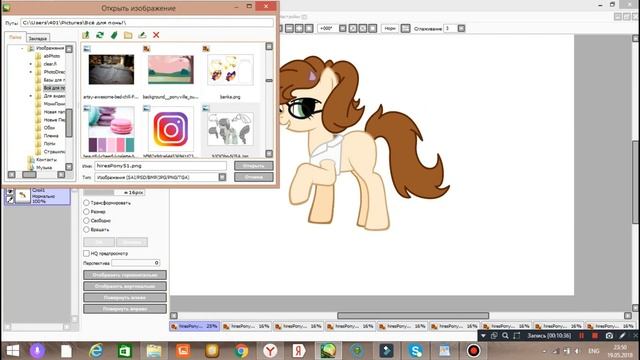
Task: Switch to document tab hiresPony 25%
Action: click(x=195, y=326)
